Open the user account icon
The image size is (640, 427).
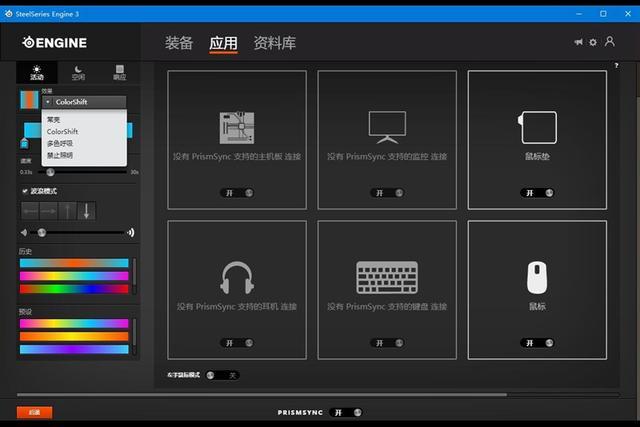pyautogui.click(x=610, y=41)
